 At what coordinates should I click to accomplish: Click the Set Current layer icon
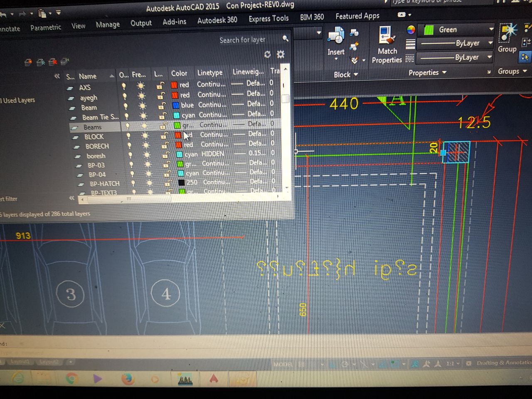coord(65,62)
